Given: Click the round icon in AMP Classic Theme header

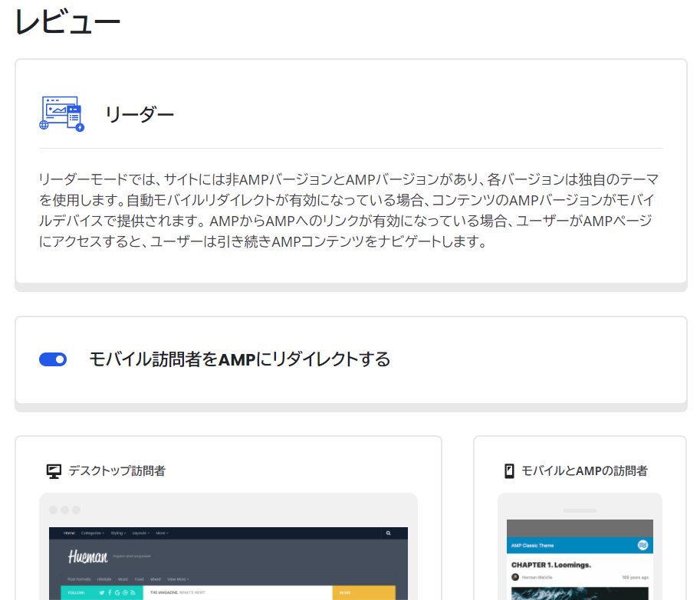Looking at the screenshot, I should 642,545.
